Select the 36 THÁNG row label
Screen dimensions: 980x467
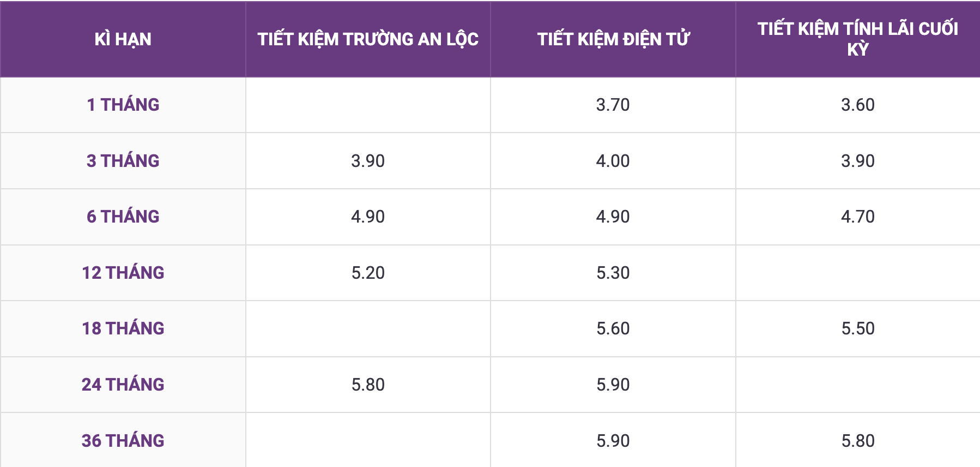[x=123, y=441]
